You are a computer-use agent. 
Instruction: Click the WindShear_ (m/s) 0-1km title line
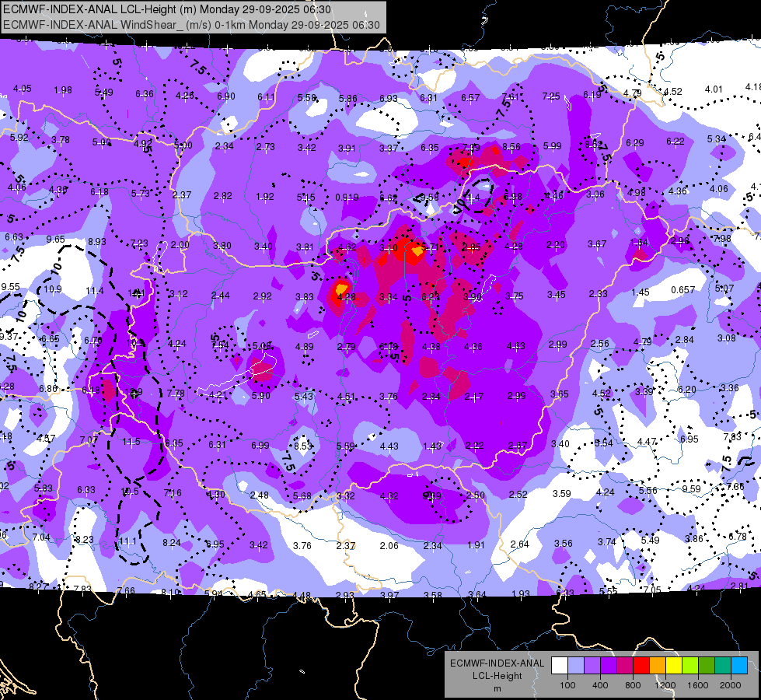(x=191, y=25)
